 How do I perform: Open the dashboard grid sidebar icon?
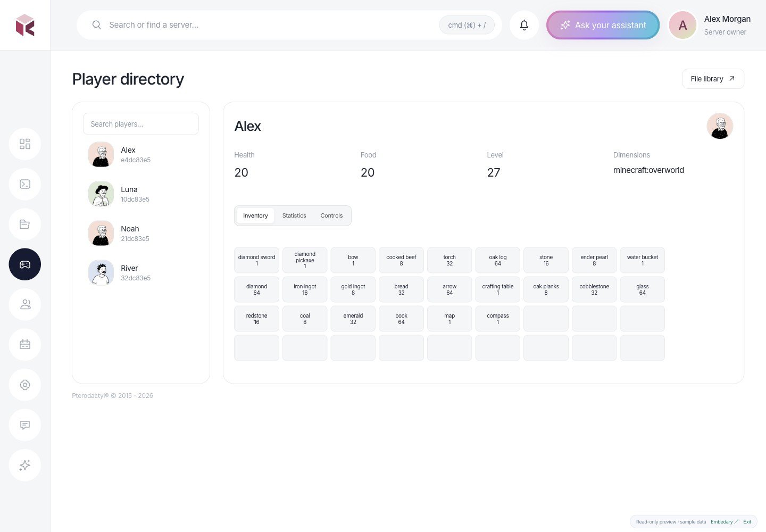pos(25,144)
